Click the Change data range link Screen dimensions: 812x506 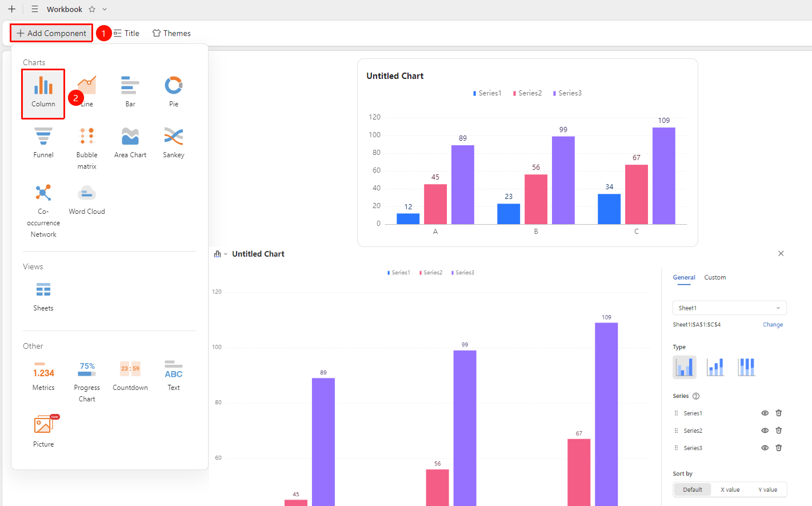pos(773,324)
